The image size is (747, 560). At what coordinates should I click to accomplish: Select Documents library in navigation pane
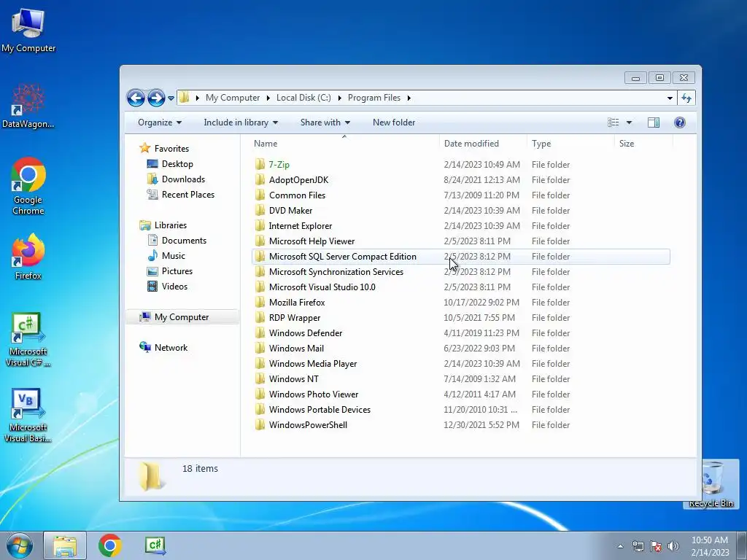(x=177, y=241)
